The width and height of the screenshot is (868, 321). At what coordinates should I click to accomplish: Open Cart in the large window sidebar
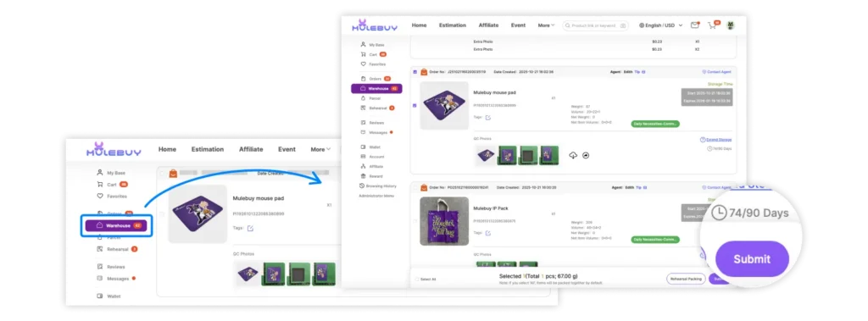373,54
